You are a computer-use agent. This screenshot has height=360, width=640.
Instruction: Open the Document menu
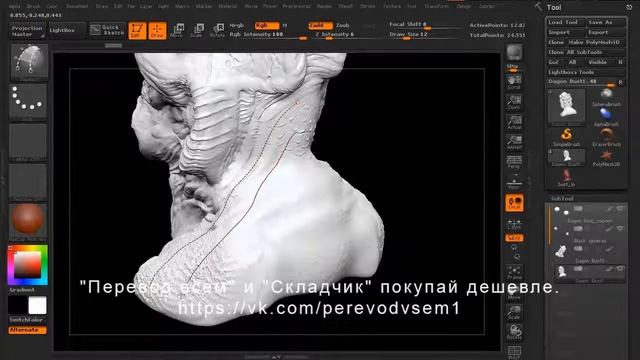[77, 6]
